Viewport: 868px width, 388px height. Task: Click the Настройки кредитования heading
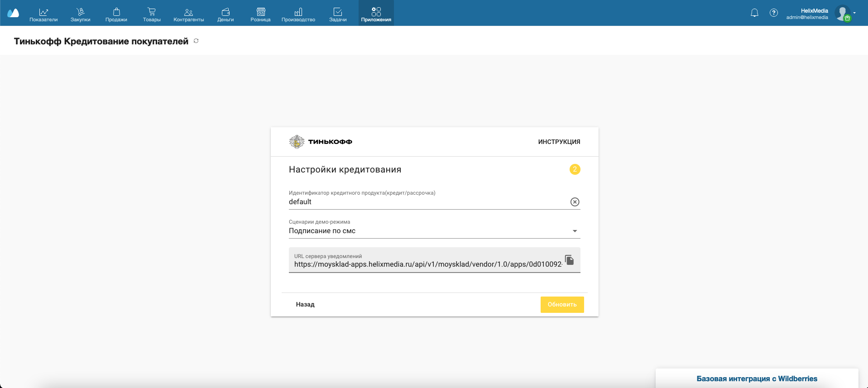point(345,169)
